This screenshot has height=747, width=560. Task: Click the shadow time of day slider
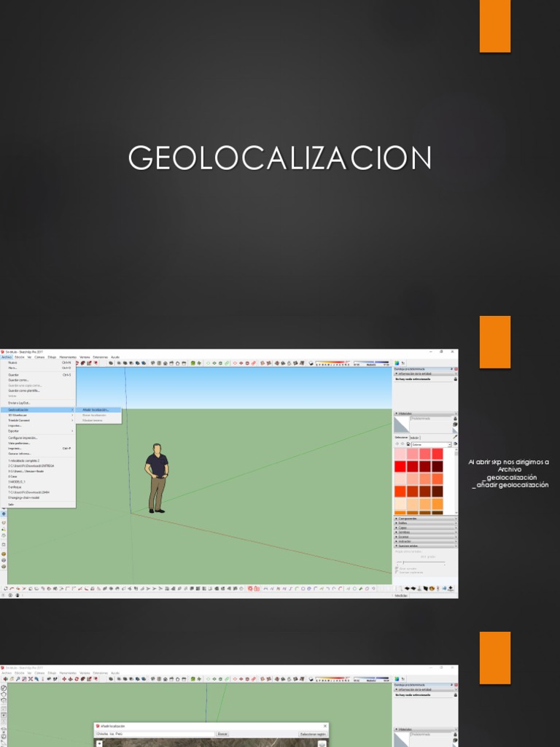pyautogui.click(x=371, y=363)
